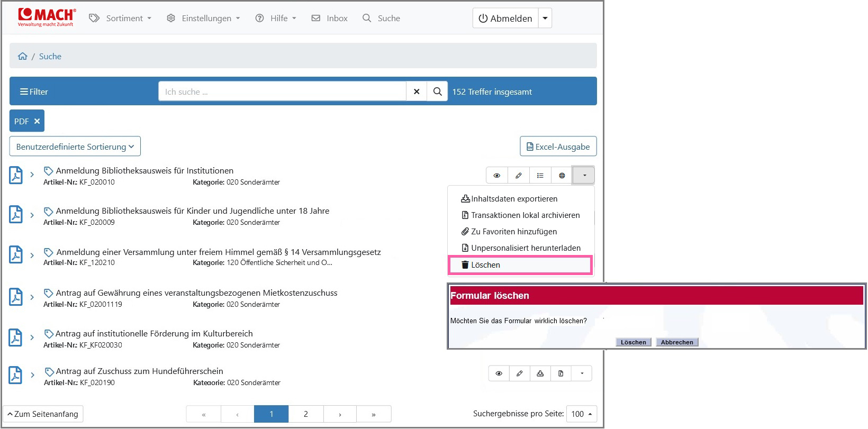The height and width of the screenshot is (429, 868).
Task: Expand the arrow dropdown next to Abmelden
Action: coord(545,18)
